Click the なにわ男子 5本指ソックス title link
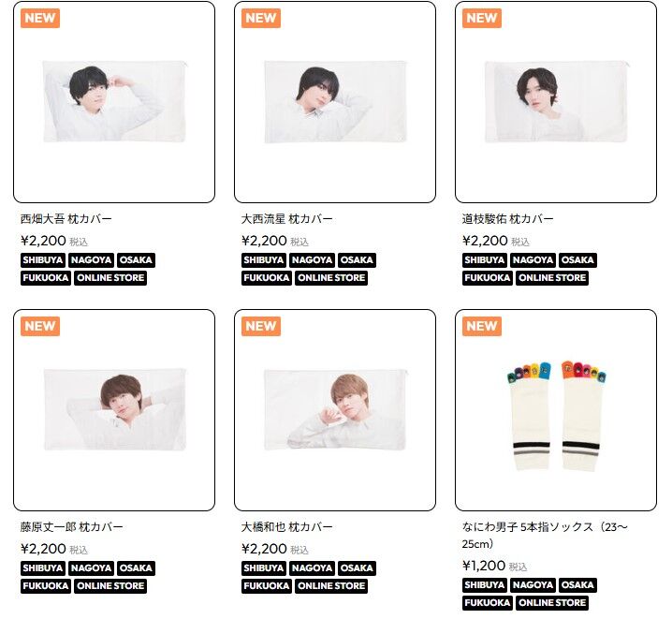 pyautogui.click(x=545, y=536)
